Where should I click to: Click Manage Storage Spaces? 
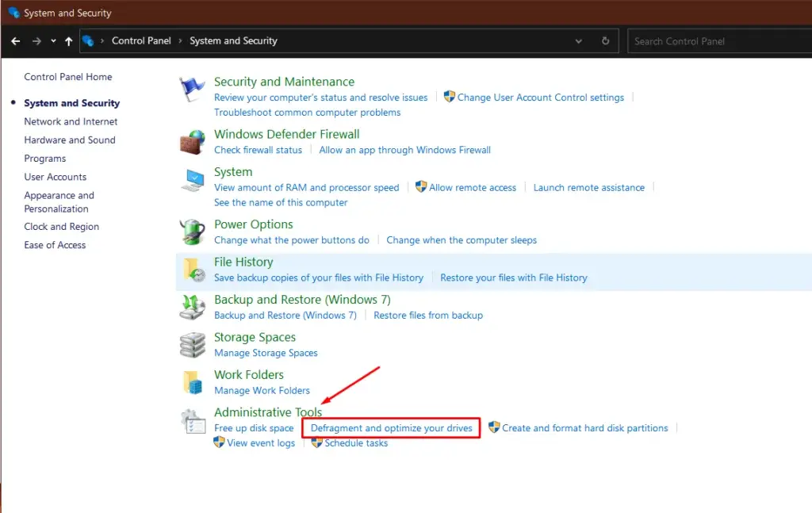pyautogui.click(x=266, y=353)
